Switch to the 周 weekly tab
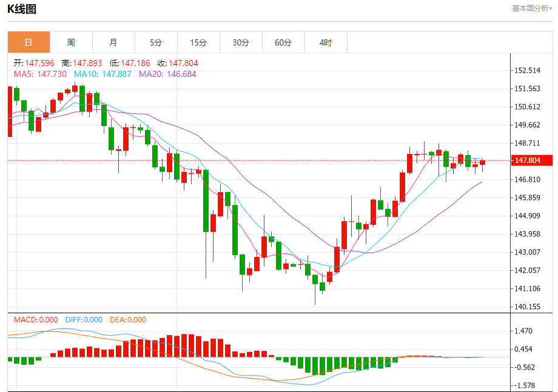This screenshot has width=558, height=392. coord(71,42)
